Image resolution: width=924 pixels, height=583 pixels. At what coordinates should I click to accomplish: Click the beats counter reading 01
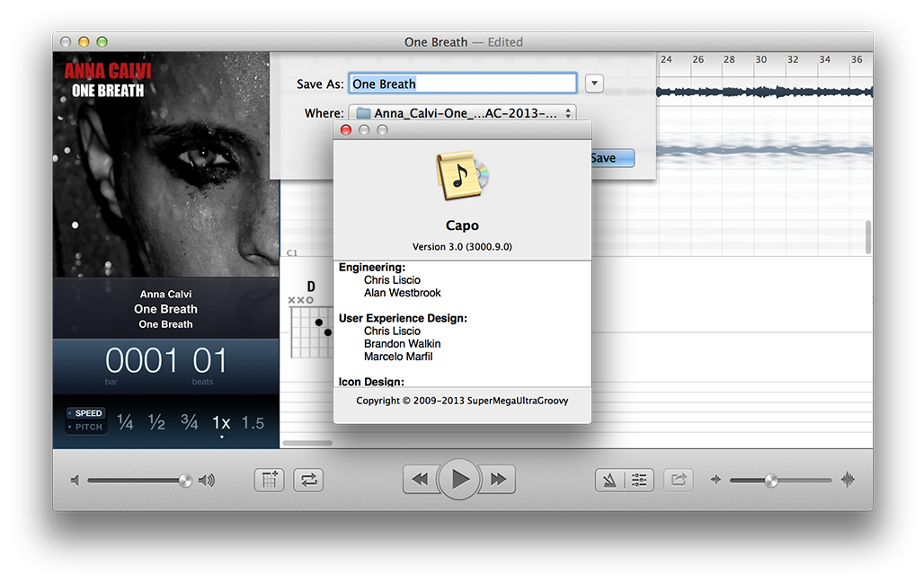[209, 360]
